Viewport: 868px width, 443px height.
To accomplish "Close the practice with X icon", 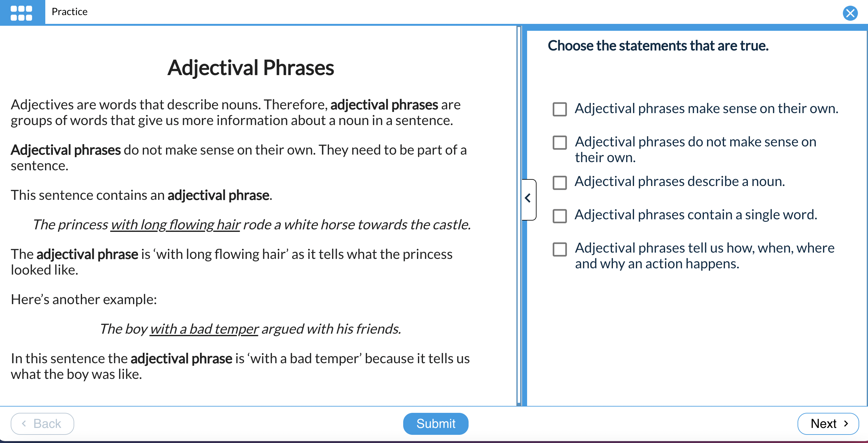I will (850, 13).
